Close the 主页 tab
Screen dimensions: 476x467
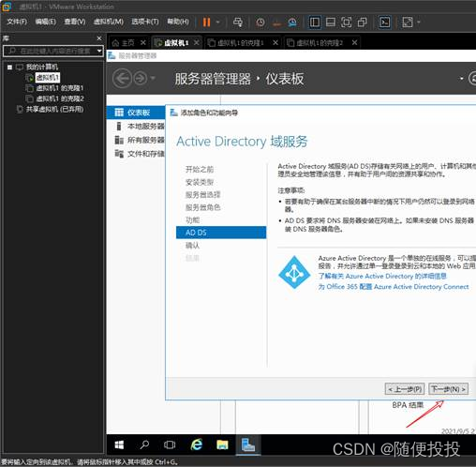(143, 42)
